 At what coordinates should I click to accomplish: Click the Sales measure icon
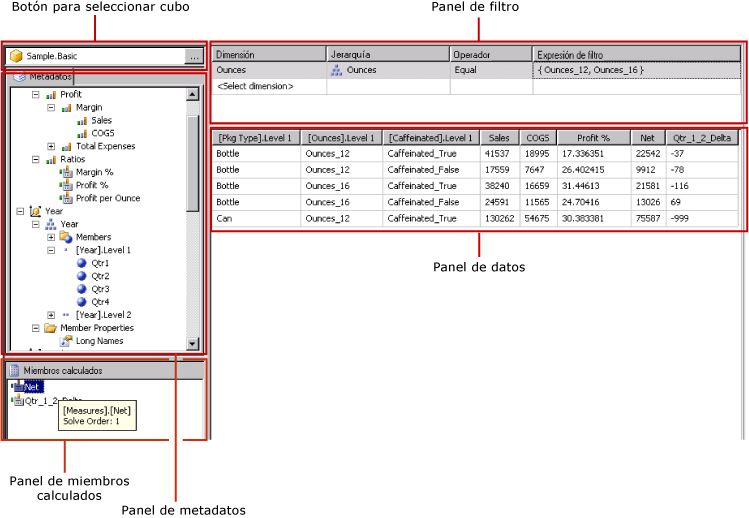tap(82, 121)
